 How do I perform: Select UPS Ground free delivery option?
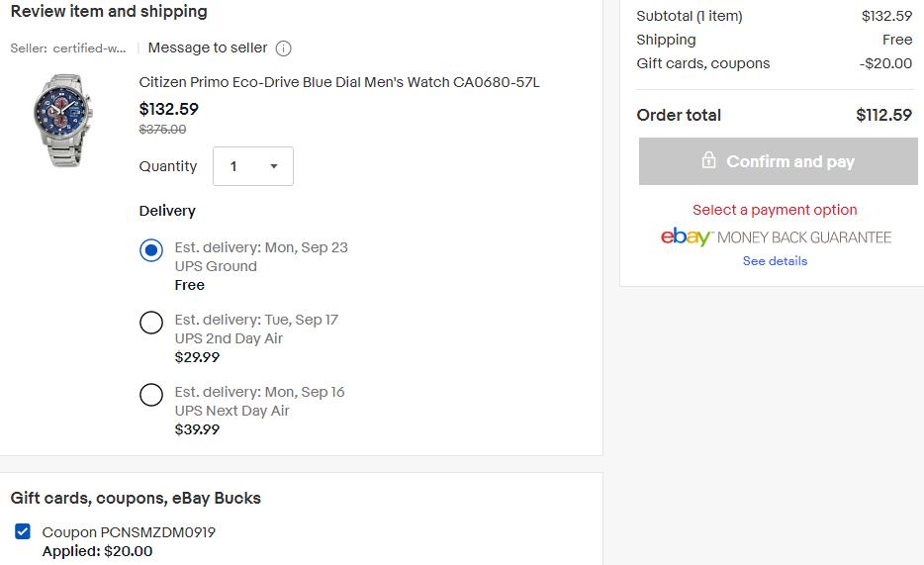(151, 250)
